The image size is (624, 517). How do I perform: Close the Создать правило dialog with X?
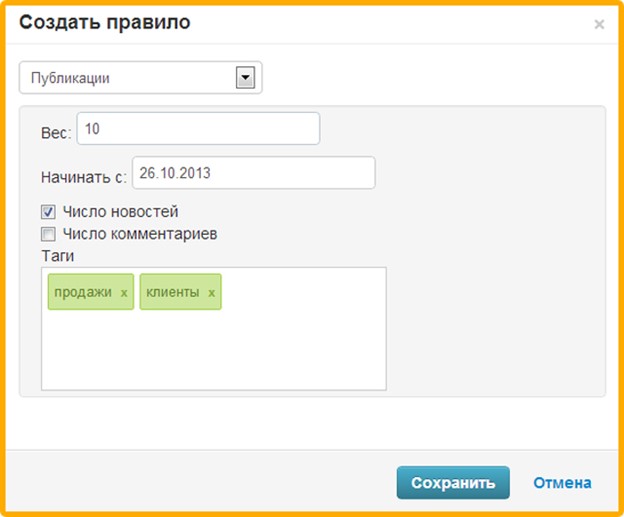point(599,24)
